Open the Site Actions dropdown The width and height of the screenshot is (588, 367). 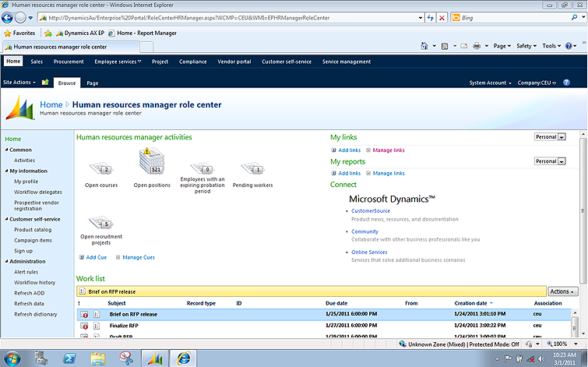[x=19, y=82]
